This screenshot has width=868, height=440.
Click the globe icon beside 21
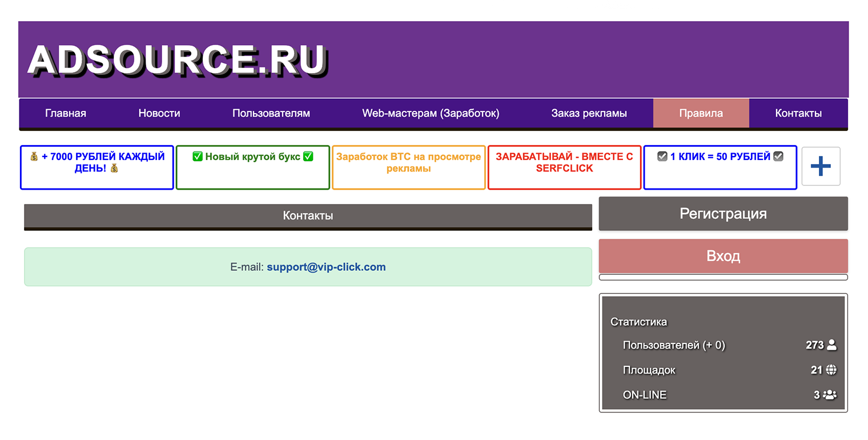(831, 370)
